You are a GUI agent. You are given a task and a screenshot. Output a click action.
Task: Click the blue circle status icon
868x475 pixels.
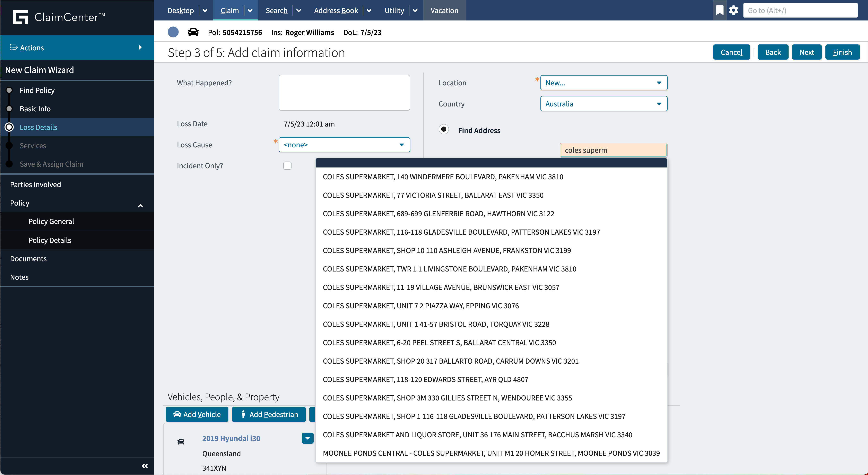(x=173, y=32)
